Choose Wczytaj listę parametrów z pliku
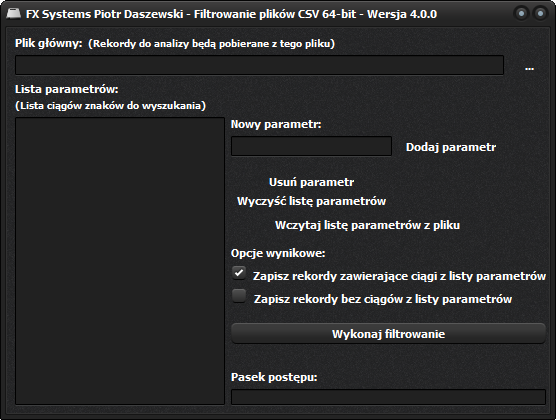Image resolution: width=556 pixels, height=420 pixels. [x=367, y=225]
